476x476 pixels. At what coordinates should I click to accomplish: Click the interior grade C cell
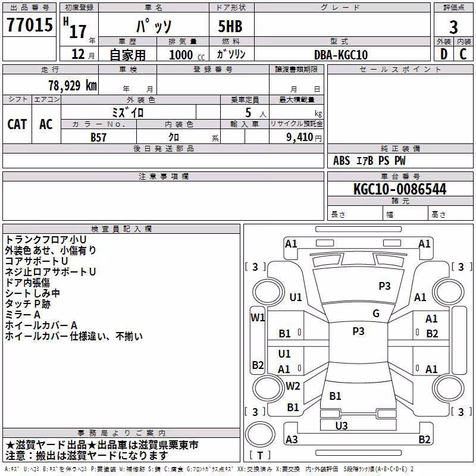pyautogui.click(x=464, y=54)
